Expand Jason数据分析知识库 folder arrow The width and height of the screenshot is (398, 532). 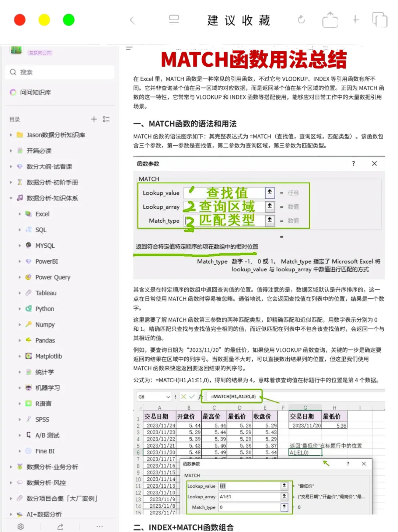(11, 135)
